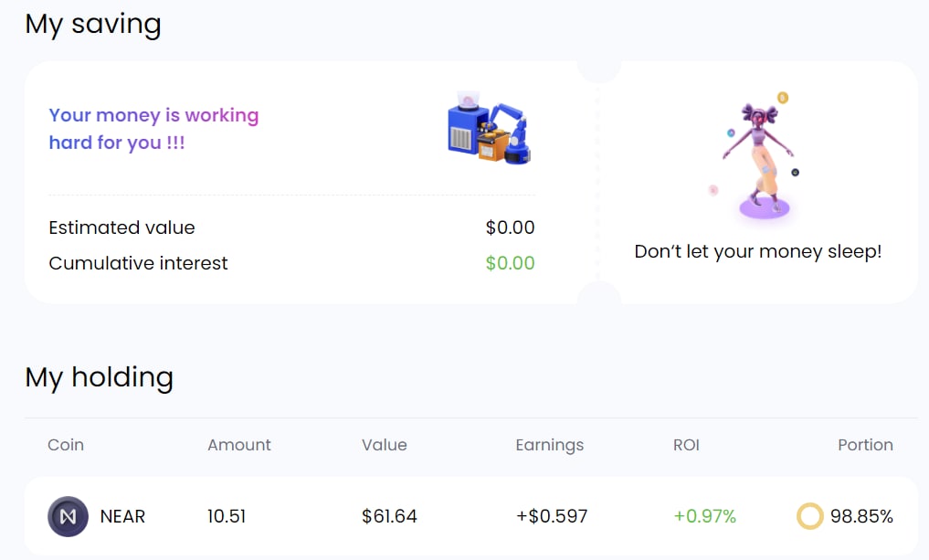
Task: Click the Value column header
Action: 385,445
